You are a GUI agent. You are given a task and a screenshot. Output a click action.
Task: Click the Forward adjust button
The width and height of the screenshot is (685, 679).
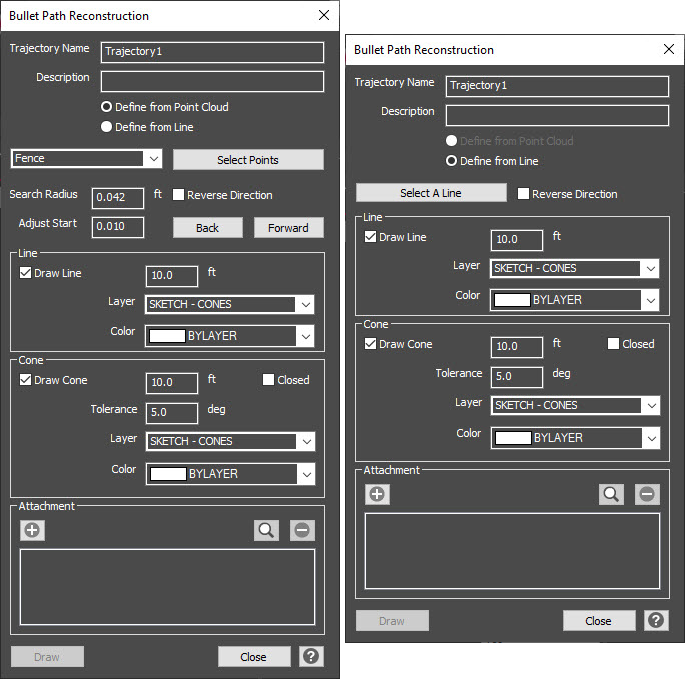point(288,228)
